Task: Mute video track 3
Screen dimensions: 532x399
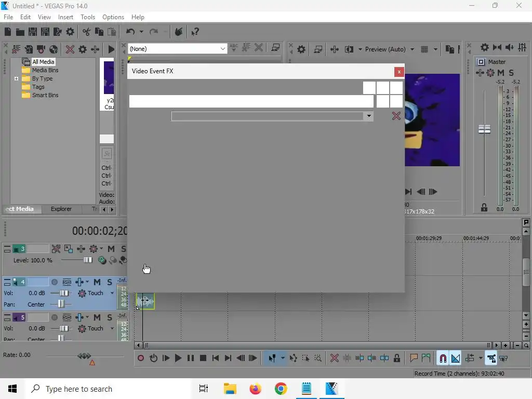Action: tap(111, 249)
